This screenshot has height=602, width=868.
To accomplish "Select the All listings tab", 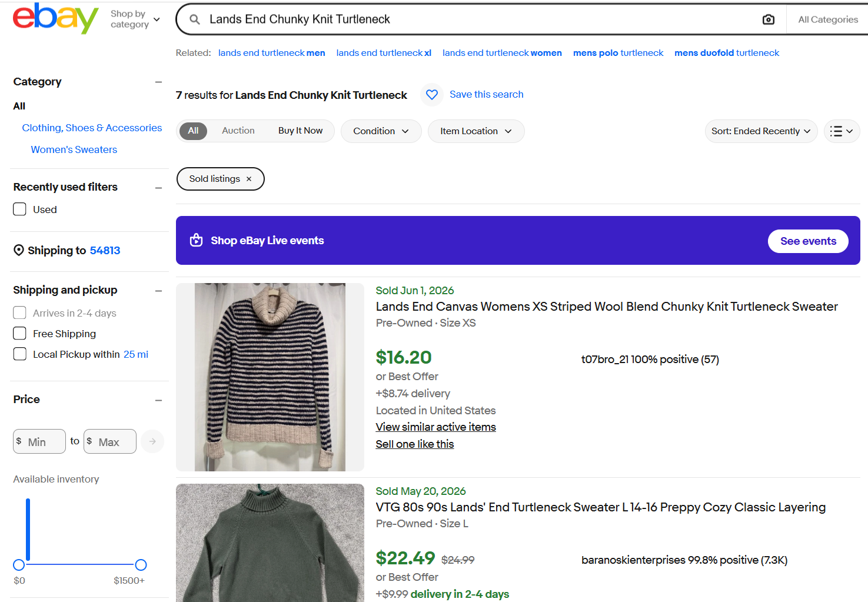I will pos(193,131).
